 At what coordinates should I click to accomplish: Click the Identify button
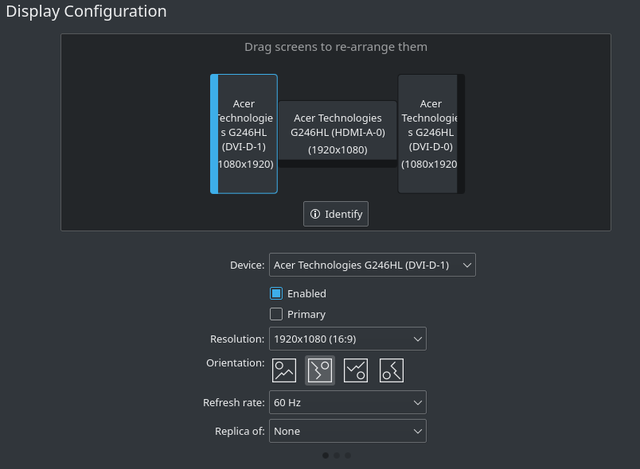336,214
